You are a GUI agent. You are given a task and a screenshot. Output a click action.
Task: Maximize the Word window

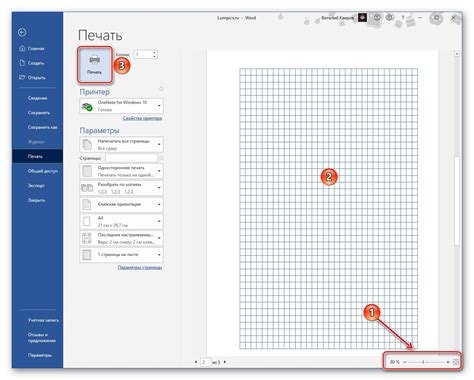tap(436, 18)
